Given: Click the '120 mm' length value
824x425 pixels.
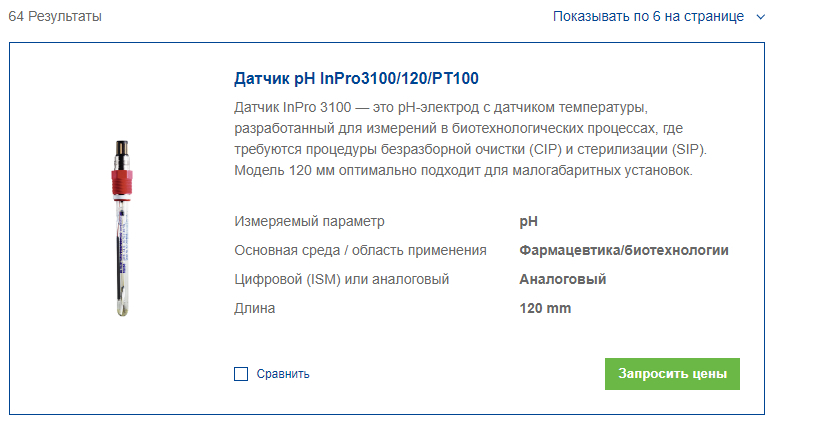Looking at the screenshot, I should click(x=545, y=309).
